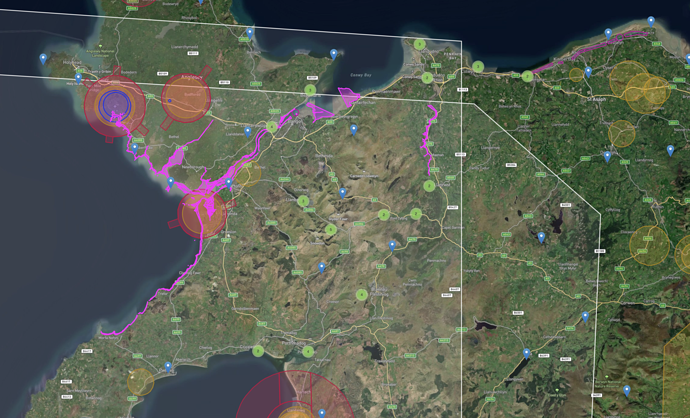
Task: Click the "Conwy Bay" water label
Action: (x=361, y=75)
